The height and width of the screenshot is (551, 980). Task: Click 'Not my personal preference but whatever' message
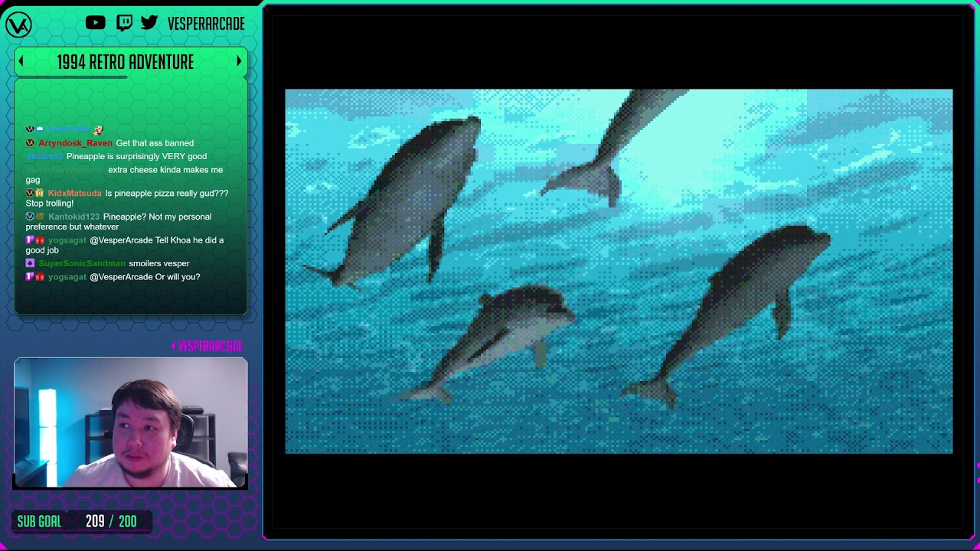point(119,222)
